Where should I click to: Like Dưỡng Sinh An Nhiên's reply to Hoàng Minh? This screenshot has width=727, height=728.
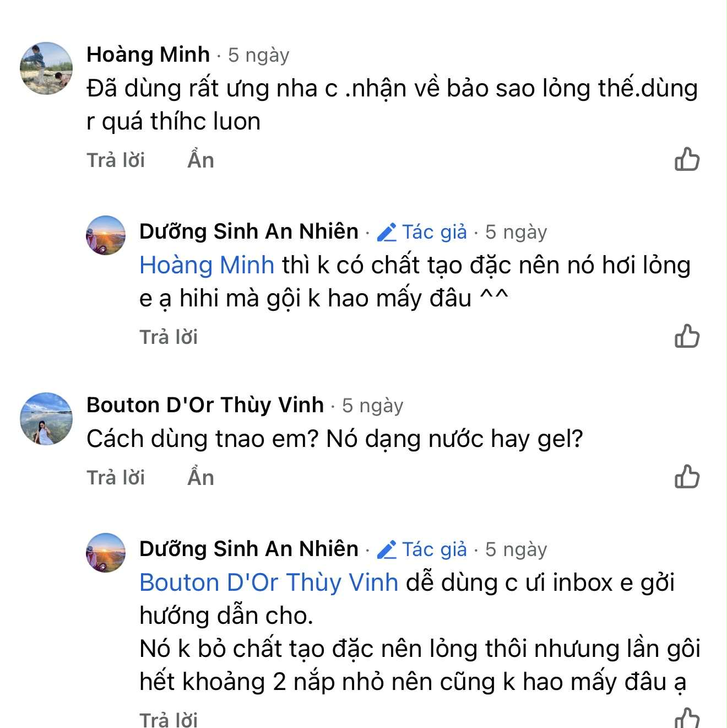687,336
